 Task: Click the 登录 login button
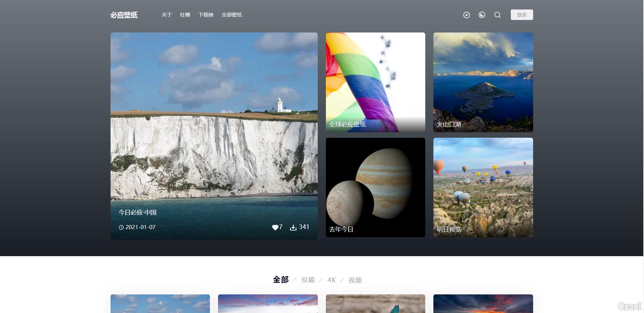522,15
